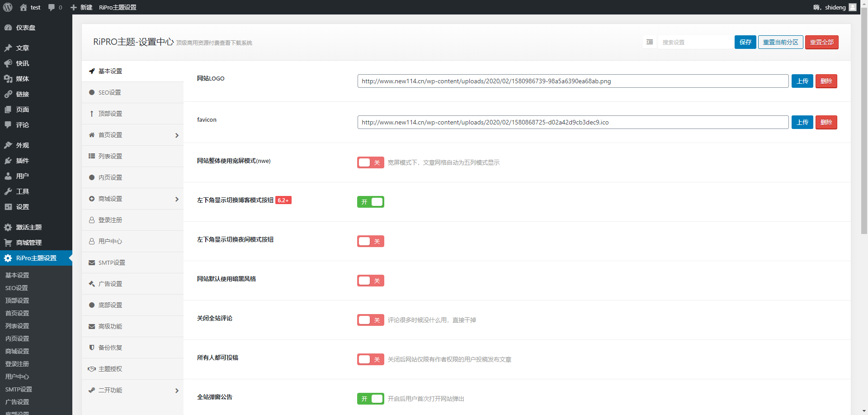Click the 评论 comment icon in the sidebar
Image resolution: width=868 pixels, height=415 pixels.
[8, 125]
